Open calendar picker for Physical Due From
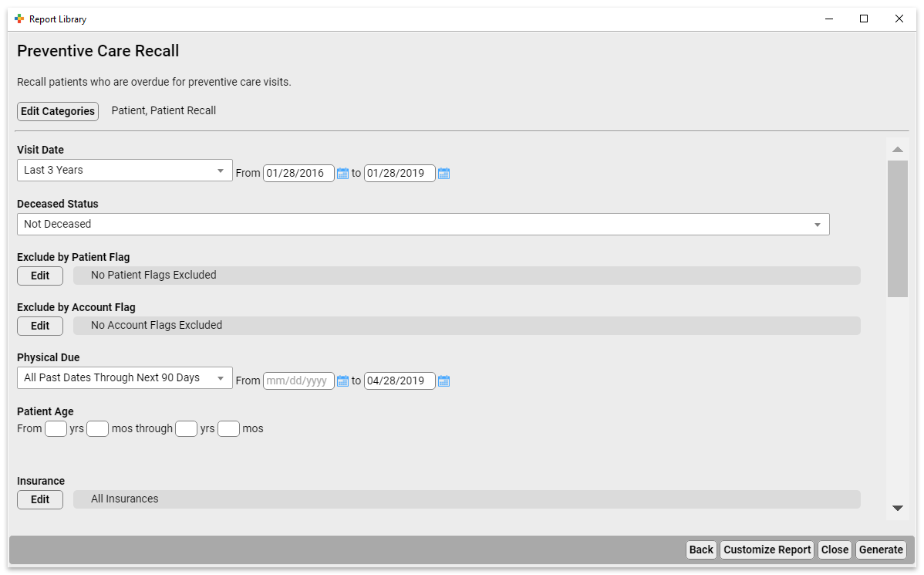Screen dimensions: 924x575 (342, 381)
